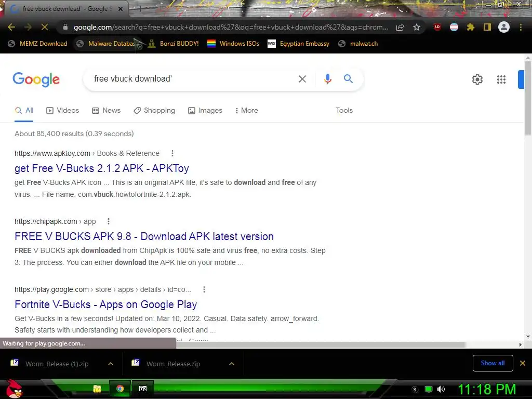Expand options for Worm_Release (1).zip download

click(x=111, y=364)
